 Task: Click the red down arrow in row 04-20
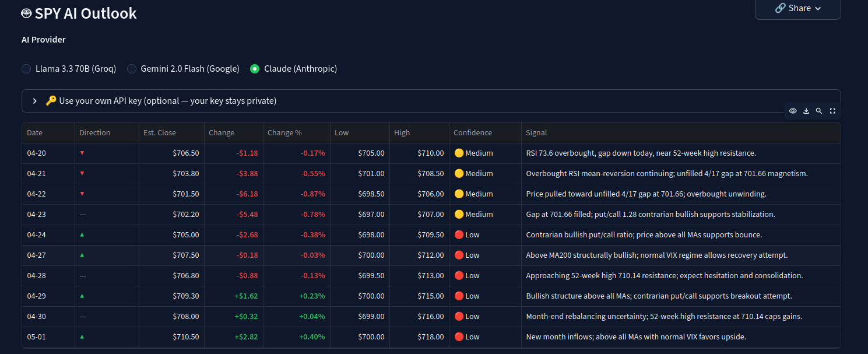82,153
